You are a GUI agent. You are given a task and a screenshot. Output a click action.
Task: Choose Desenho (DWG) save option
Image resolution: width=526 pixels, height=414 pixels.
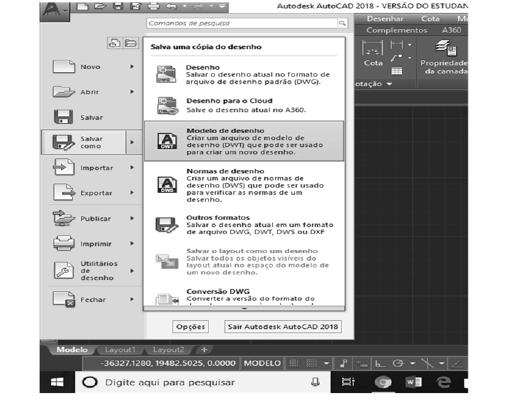click(x=244, y=74)
